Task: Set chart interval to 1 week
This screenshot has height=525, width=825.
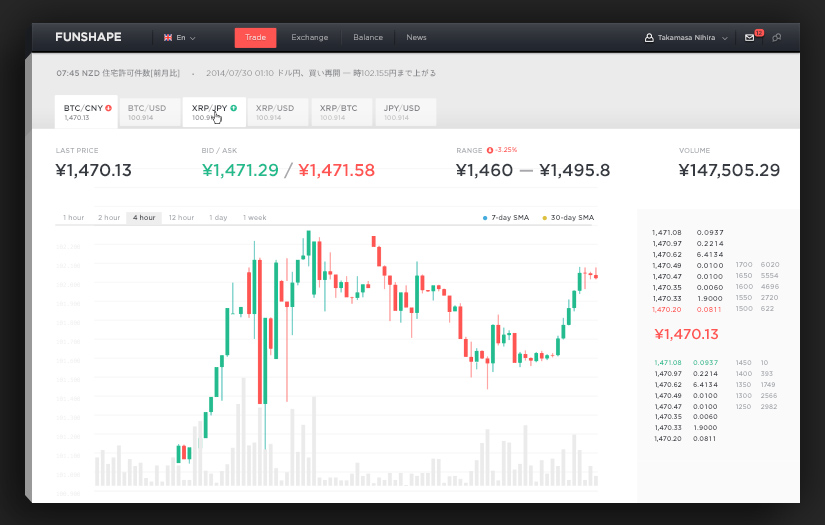Action: pyautogui.click(x=254, y=217)
